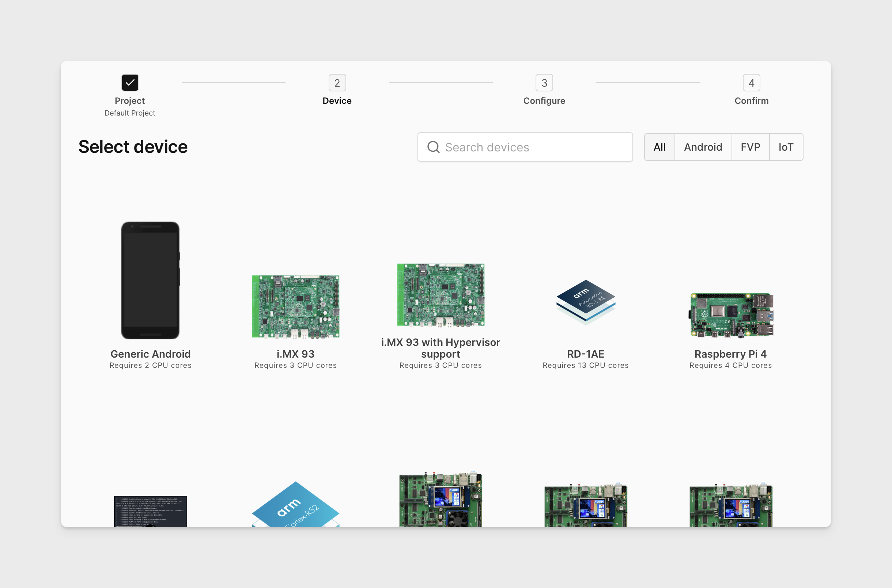Image resolution: width=892 pixels, height=588 pixels.
Task: Click the Confirm step label
Action: [x=752, y=101]
